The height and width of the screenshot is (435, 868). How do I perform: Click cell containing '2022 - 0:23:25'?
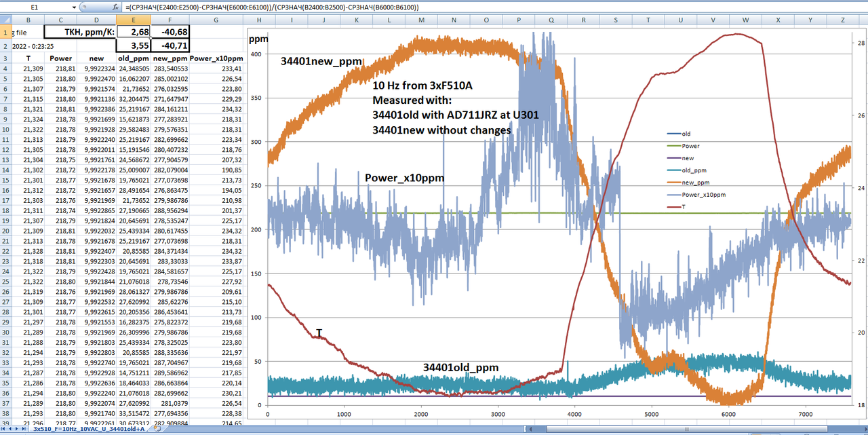[28, 46]
